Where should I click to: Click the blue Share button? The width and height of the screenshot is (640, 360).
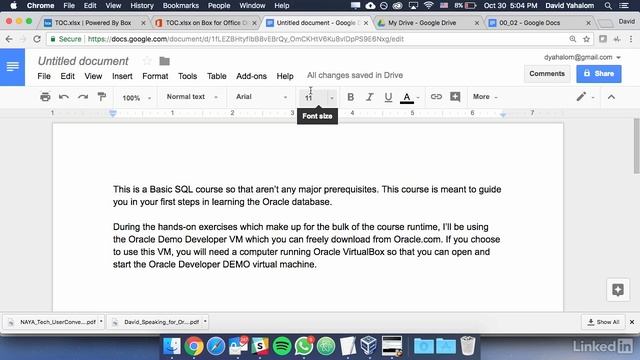(599, 74)
